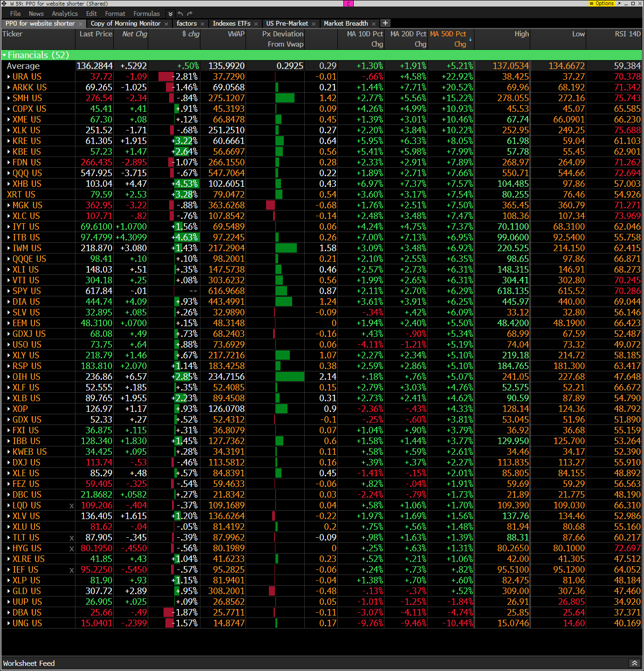Click the x marker on LQD US row
Screen dimensions: 644x671
pos(72,506)
